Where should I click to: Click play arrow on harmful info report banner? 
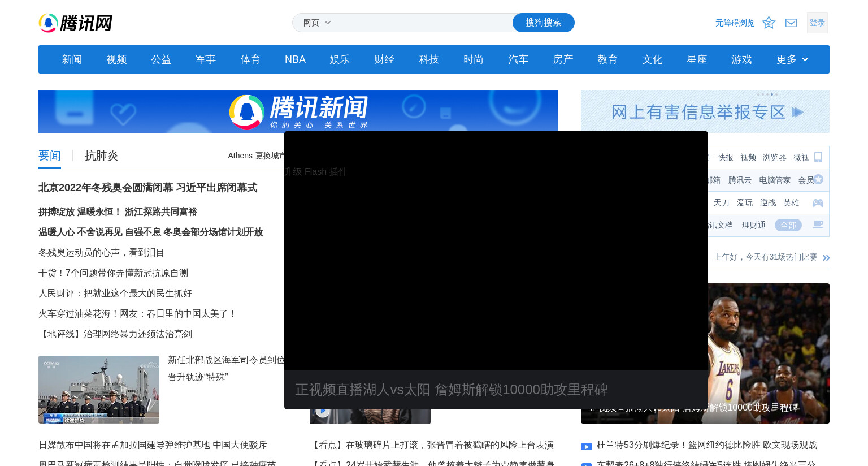click(x=797, y=112)
